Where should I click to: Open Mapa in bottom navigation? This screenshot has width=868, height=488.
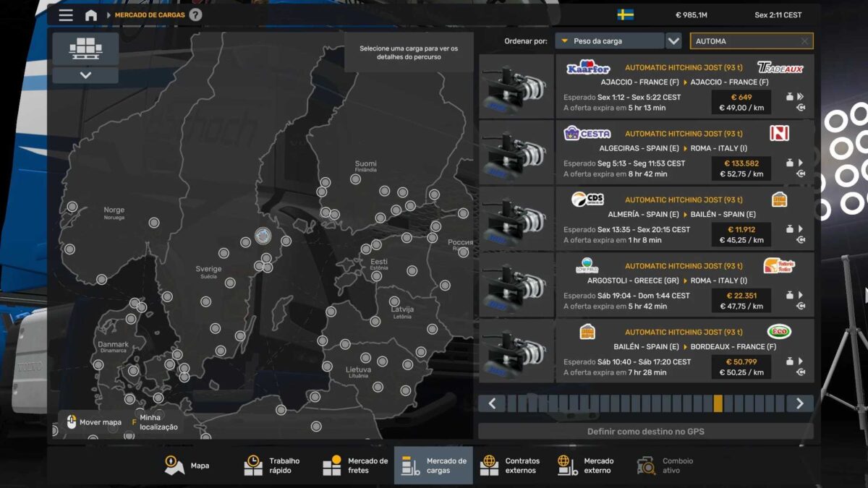pos(188,466)
